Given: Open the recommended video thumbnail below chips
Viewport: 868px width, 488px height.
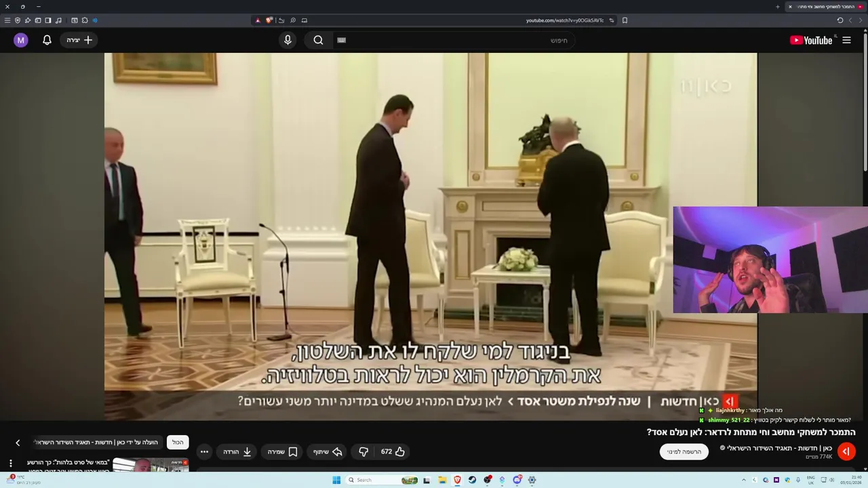Looking at the screenshot, I should pos(151,465).
